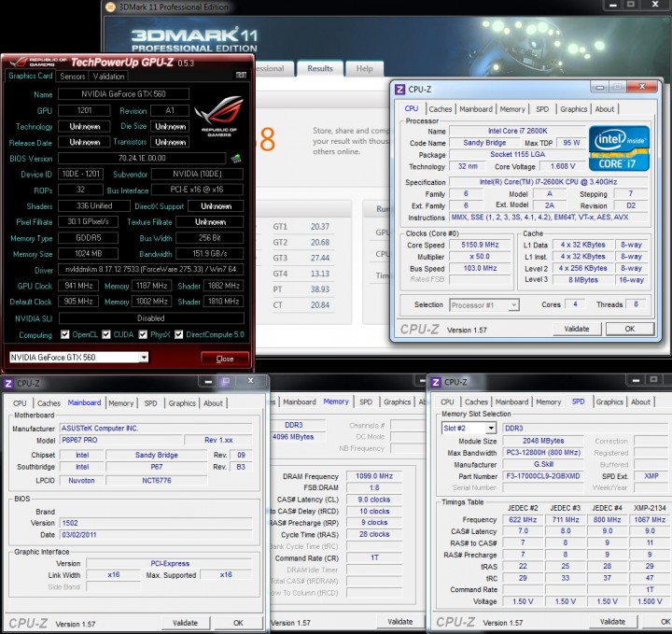Click the Close button in GPU-Z
Viewport: 672px width, 634px height.
pos(225,359)
